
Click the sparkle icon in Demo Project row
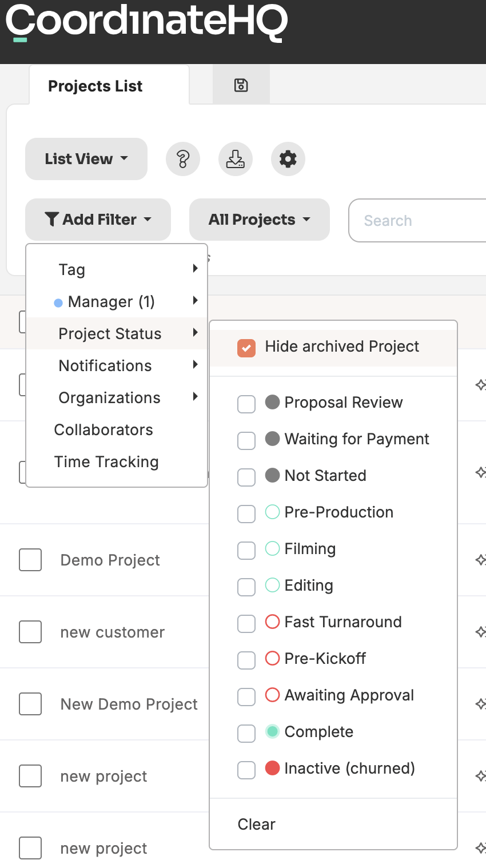[481, 560]
